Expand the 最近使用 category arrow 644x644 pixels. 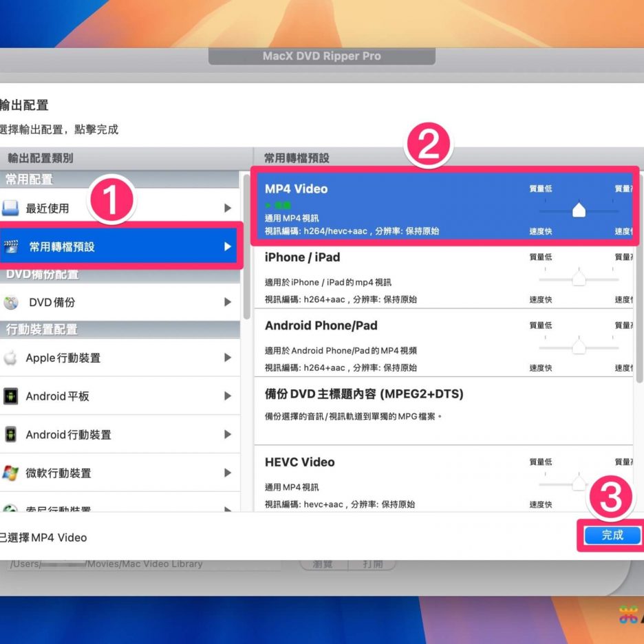coord(228,208)
